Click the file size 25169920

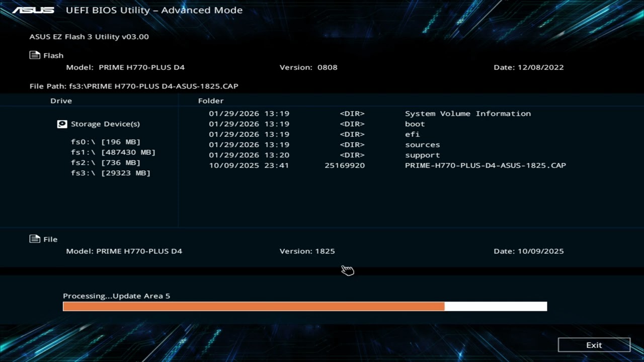(x=345, y=165)
